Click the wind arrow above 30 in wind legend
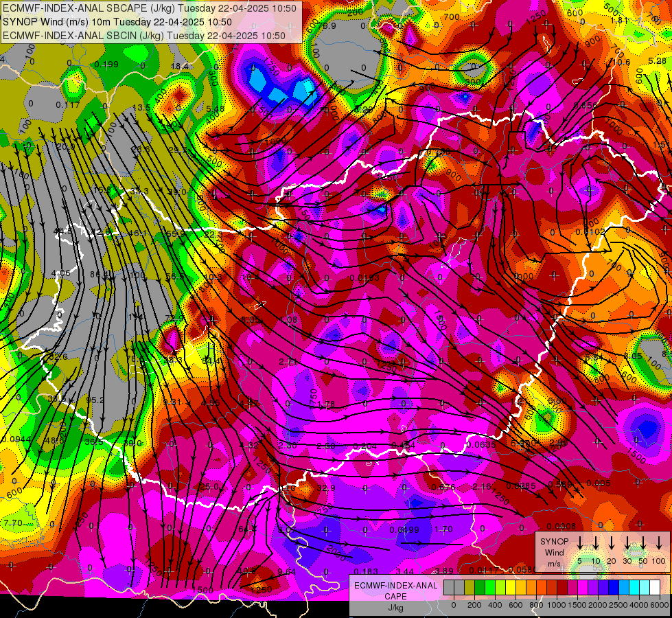672x618 pixels. click(x=627, y=543)
